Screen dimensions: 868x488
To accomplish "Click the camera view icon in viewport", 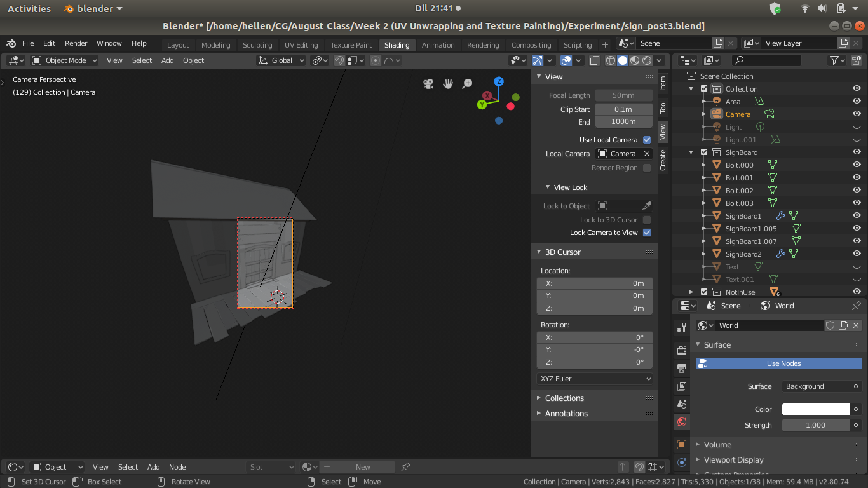I will [429, 84].
